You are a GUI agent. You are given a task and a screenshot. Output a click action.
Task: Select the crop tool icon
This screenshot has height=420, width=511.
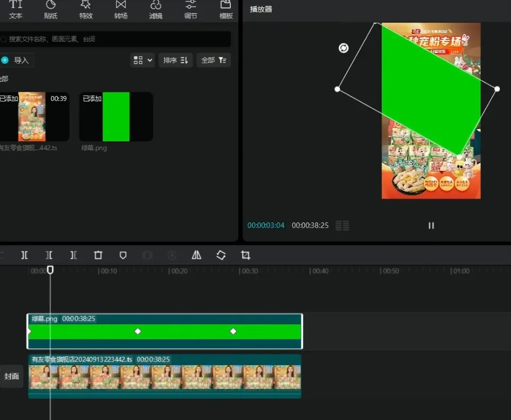(x=246, y=255)
